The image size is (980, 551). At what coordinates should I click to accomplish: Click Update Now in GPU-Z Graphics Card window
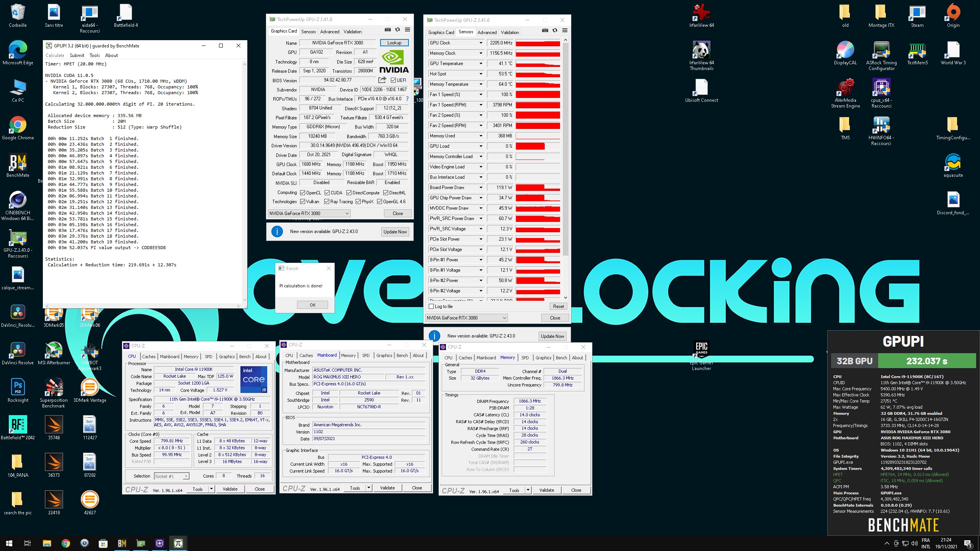[x=395, y=232]
